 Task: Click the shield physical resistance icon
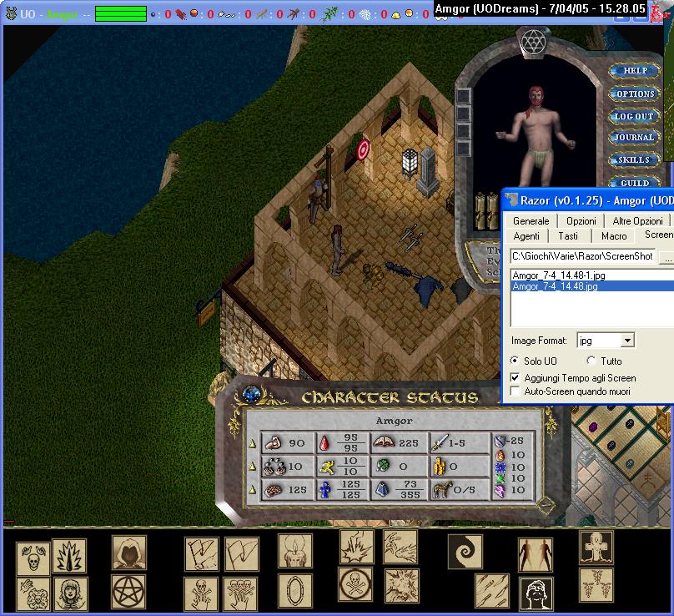point(500,442)
